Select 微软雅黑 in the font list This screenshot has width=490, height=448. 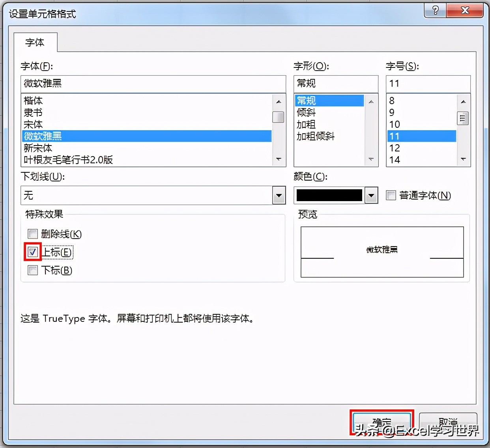click(x=147, y=136)
